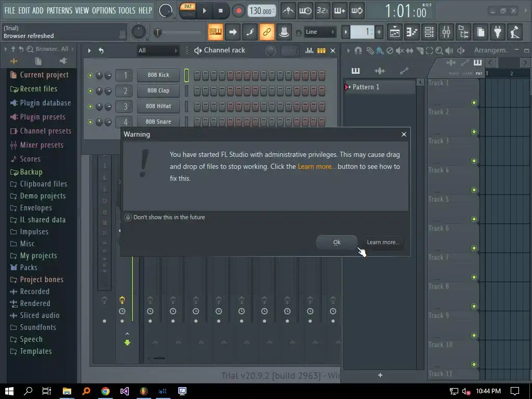Open the EDIT menu
This screenshot has width=532, height=399.
pos(24,10)
